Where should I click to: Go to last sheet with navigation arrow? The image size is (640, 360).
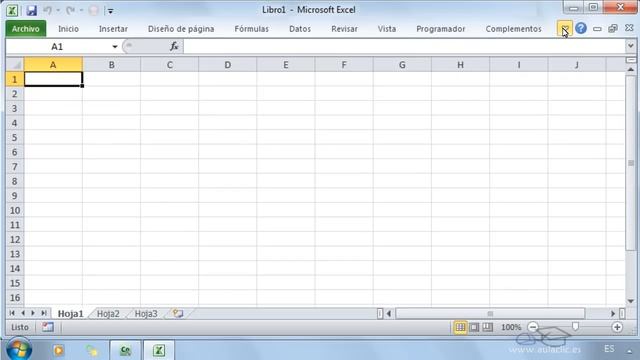point(44,313)
